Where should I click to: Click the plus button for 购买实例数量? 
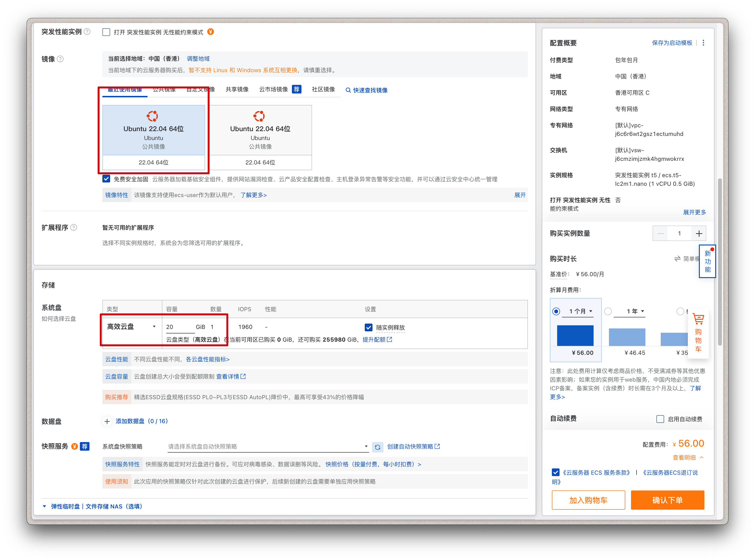point(699,233)
